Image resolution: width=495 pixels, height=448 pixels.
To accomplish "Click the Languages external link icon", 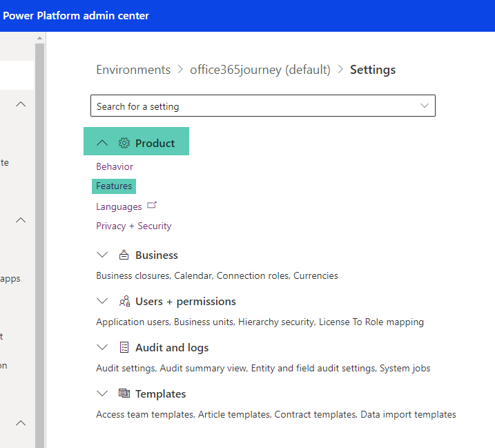I will (152, 205).
